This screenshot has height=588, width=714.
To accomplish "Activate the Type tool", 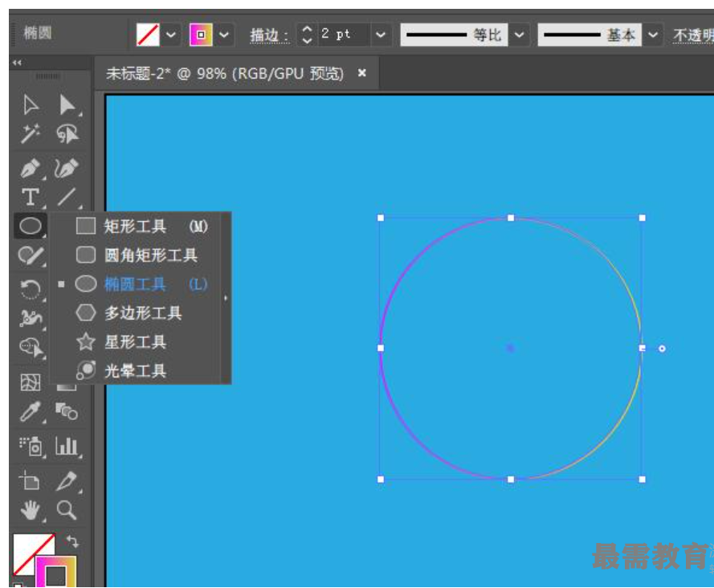I will [31, 198].
